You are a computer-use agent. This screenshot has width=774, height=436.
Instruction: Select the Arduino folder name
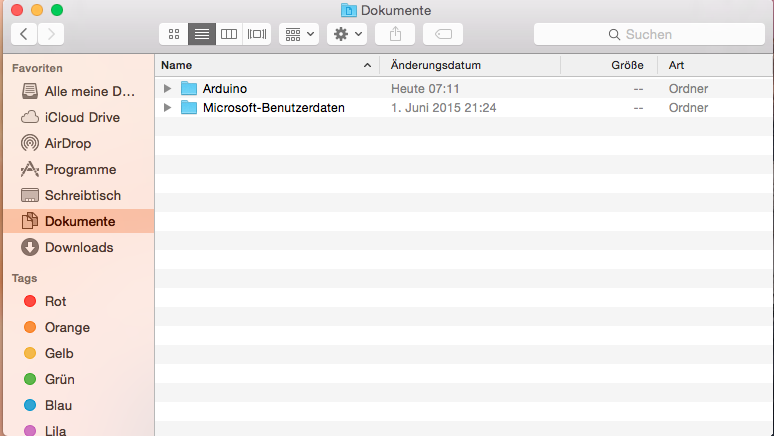pos(225,89)
